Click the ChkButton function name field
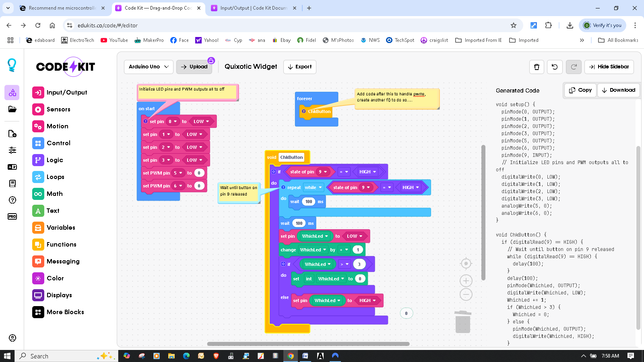This screenshot has height=362, width=644. coord(291,157)
